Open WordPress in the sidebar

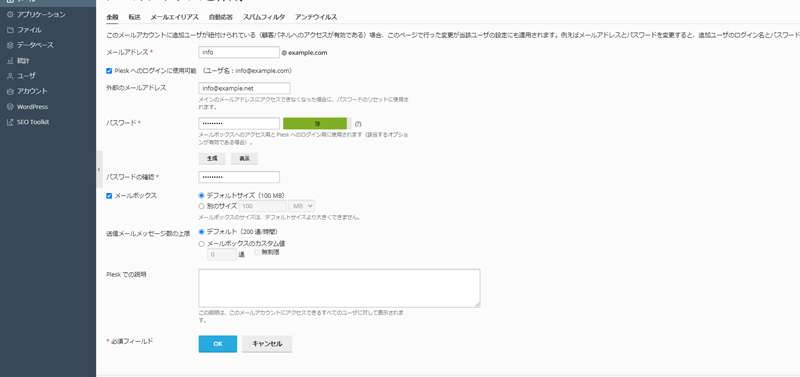[33, 107]
